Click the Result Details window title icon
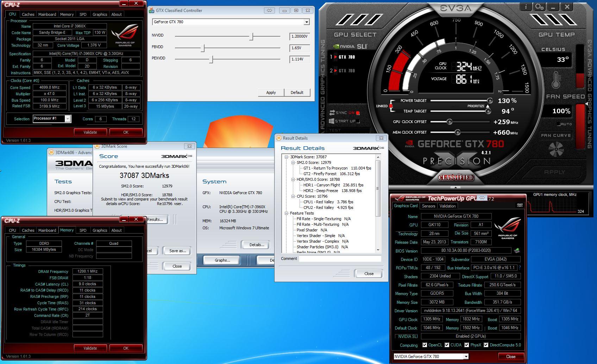This screenshot has width=597, height=364. pos(279,138)
